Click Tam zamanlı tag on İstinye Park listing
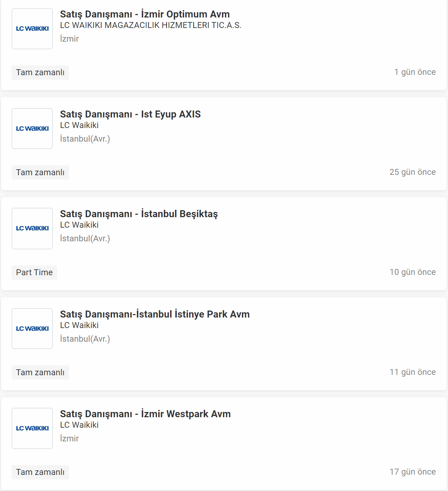 (x=40, y=372)
